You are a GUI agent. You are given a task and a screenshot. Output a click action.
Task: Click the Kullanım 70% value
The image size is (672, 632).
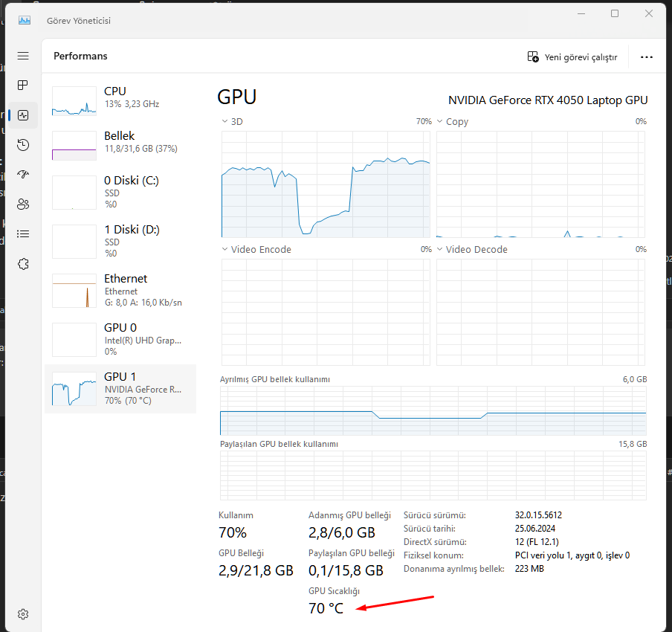233,532
